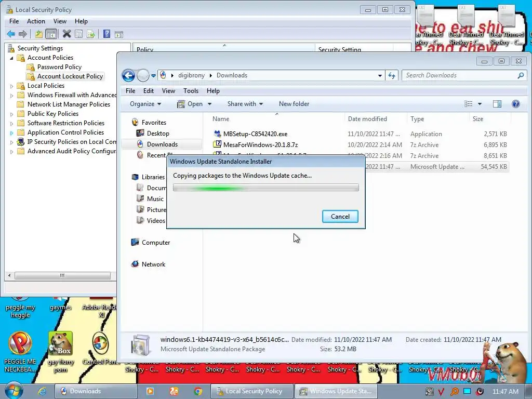Open the Organize dropdown
The width and height of the screenshot is (532, 399).
[x=145, y=104]
